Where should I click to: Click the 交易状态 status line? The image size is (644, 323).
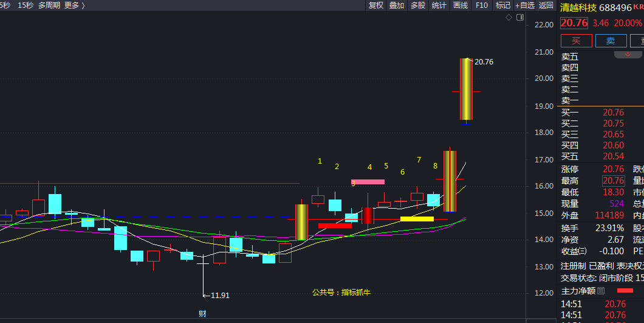(602, 278)
